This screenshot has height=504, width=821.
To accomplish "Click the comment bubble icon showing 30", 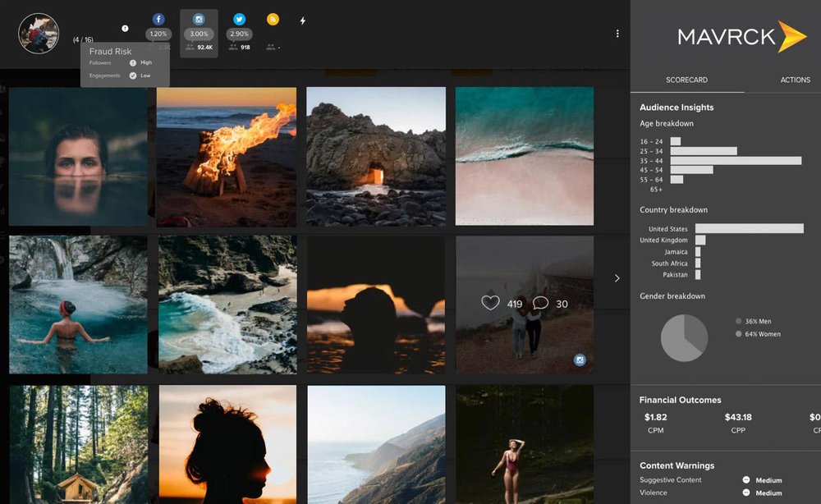I will coord(539,302).
